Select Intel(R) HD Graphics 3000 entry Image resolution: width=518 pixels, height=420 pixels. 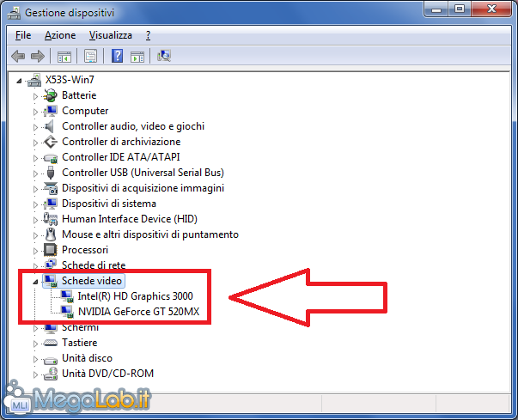click(136, 296)
